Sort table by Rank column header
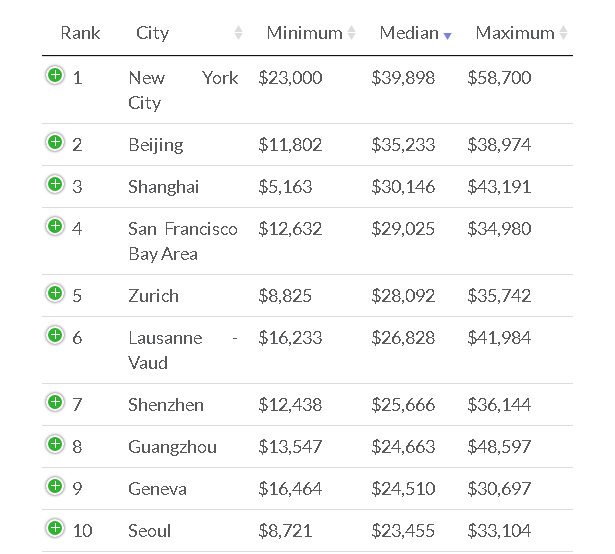615x554 pixels. (80, 33)
